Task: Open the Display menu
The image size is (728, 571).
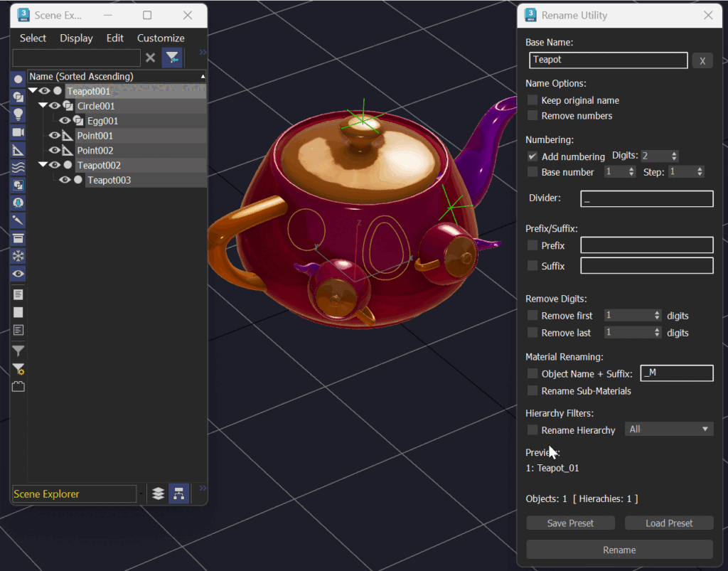Action: 76,38
